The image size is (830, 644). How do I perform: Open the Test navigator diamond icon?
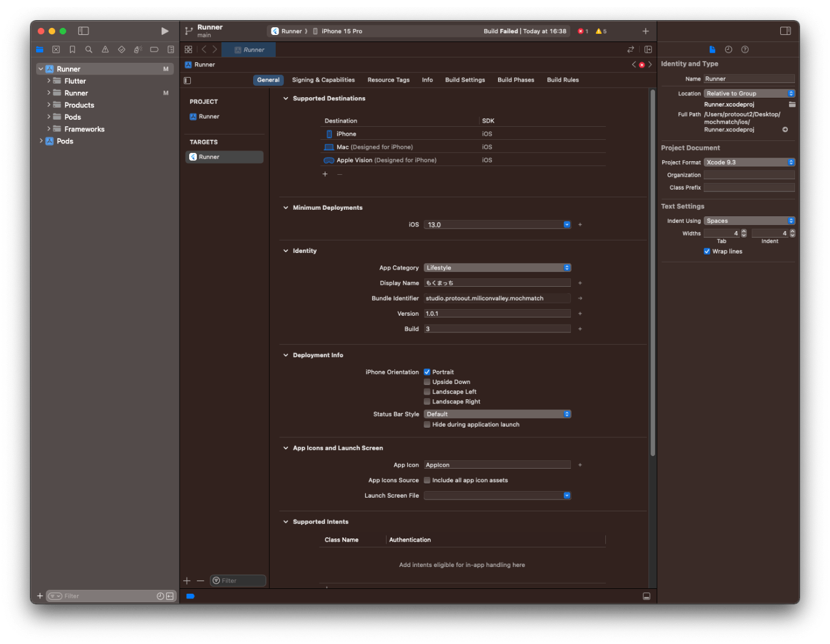tap(122, 50)
